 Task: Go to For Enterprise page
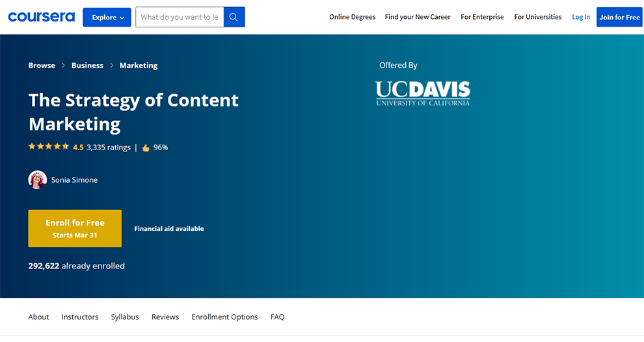482,17
